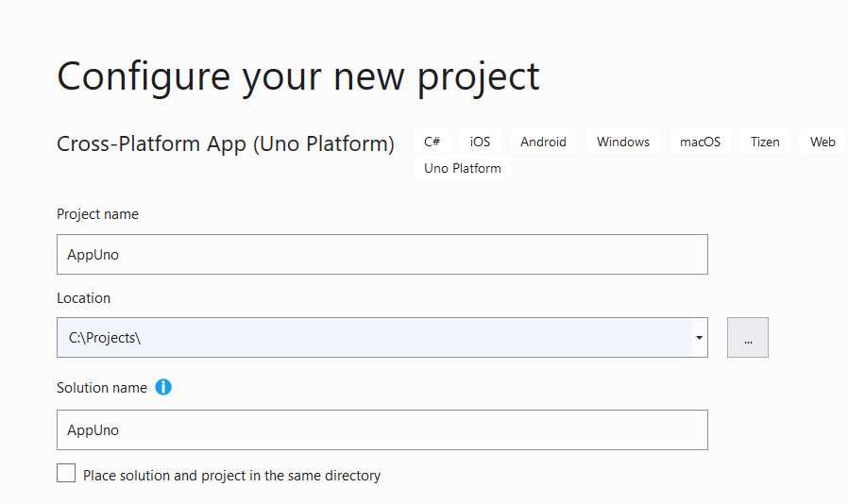Viewport: 848px width, 504px height.
Task: Open the Location dropdown arrow
Action: coord(699,338)
